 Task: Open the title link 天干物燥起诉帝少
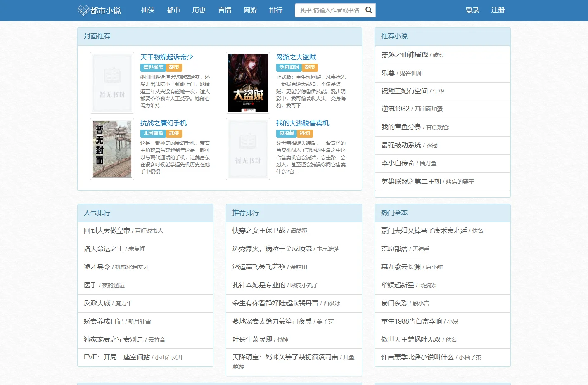pyautogui.click(x=167, y=57)
